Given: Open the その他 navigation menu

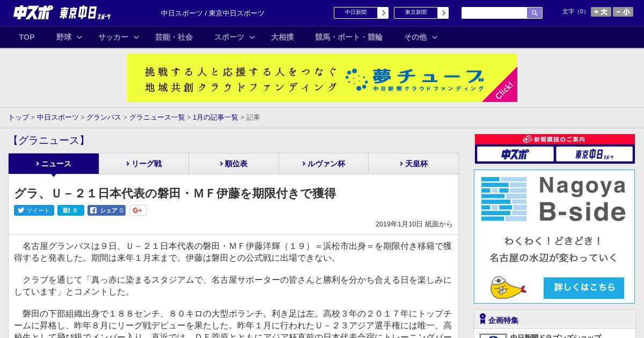Looking at the screenshot, I should pyautogui.click(x=415, y=37).
